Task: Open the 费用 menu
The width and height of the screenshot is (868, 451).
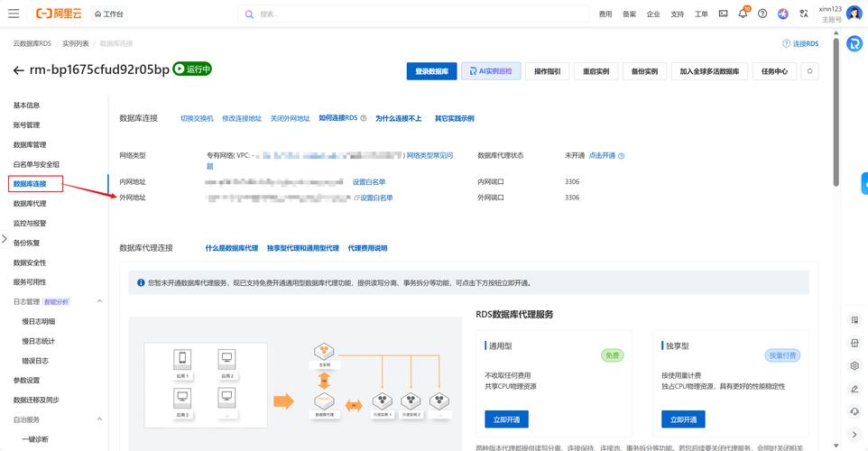Action: pos(605,14)
